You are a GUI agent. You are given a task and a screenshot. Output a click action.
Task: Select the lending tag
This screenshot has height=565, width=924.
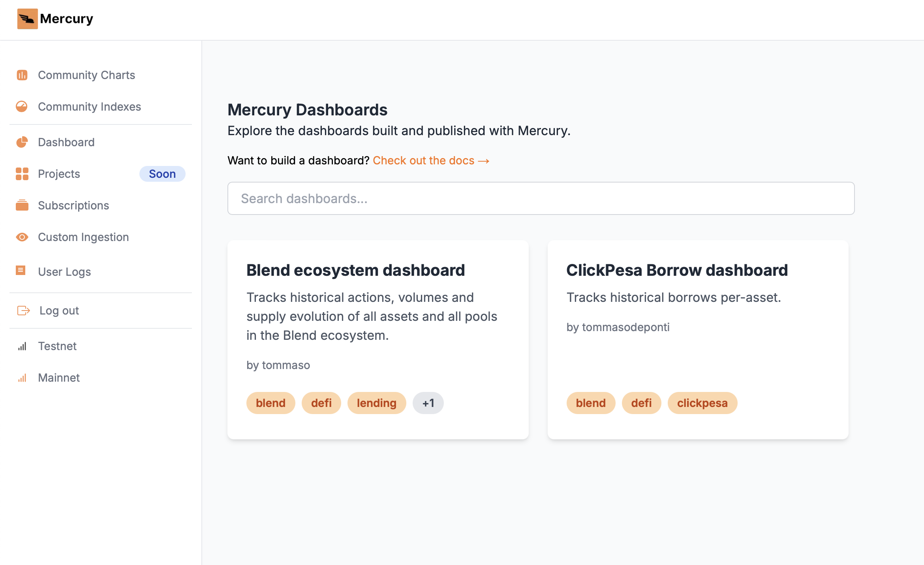pyautogui.click(x=376, y=403)
